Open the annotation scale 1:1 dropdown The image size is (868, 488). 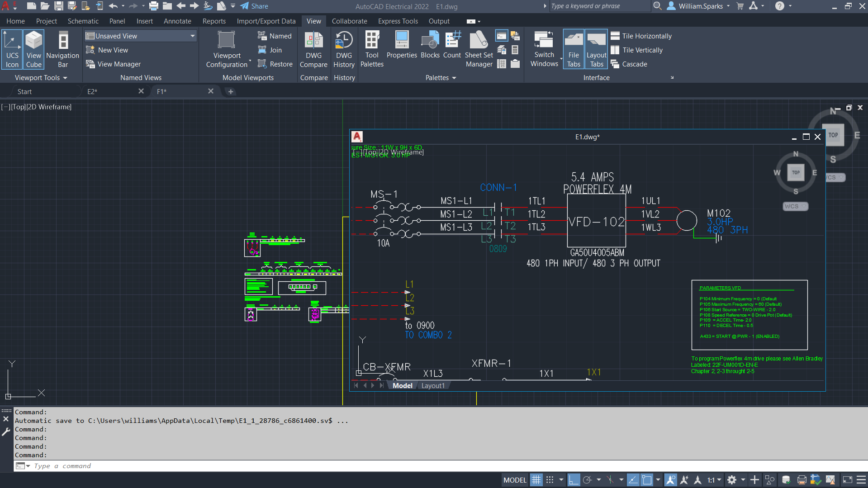(x=714, y=480)
